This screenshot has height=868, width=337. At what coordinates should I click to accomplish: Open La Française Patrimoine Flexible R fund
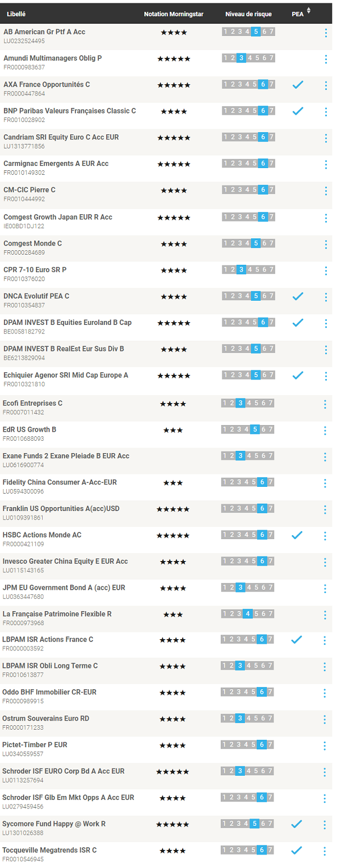click(57, 614)
